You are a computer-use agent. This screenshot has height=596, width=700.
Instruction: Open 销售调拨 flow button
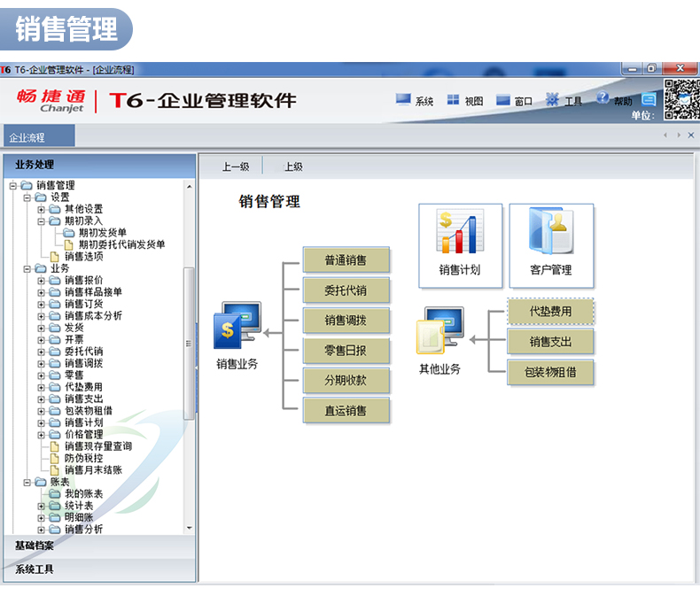pyautogui.click(x=346, y=320)
